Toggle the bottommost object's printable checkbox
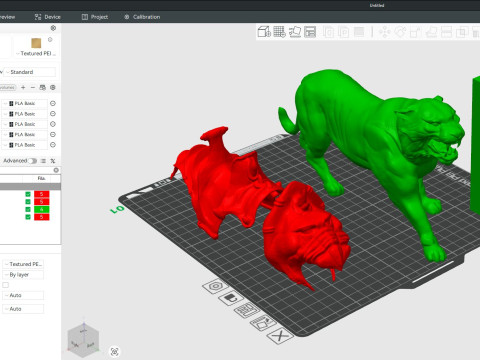The height and width of the screenshot is (360, 480). (28, 217)
